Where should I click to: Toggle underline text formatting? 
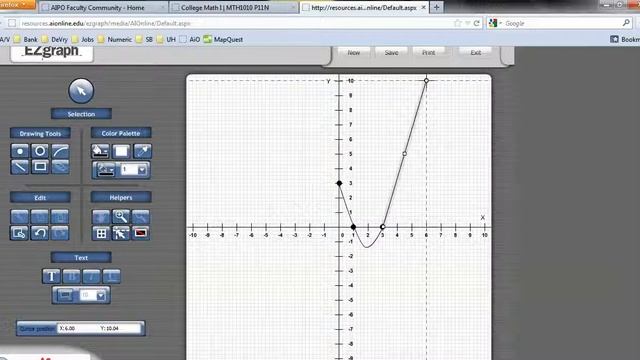pyautogui.click(x=111, y=276)
